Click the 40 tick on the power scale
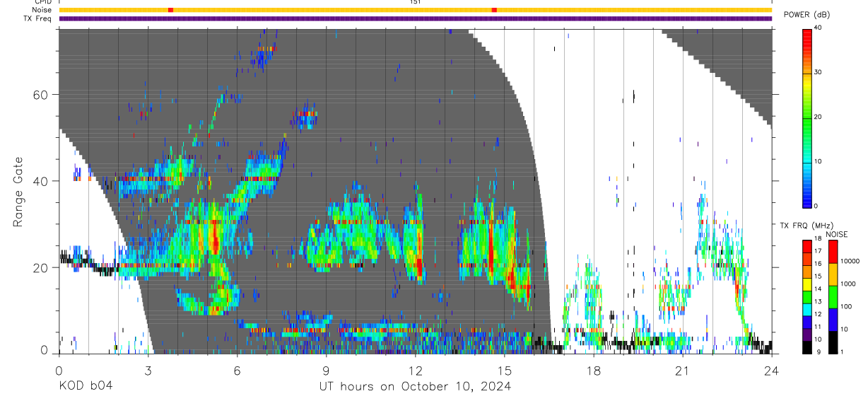The image size is (868, 401). point(819,28)
